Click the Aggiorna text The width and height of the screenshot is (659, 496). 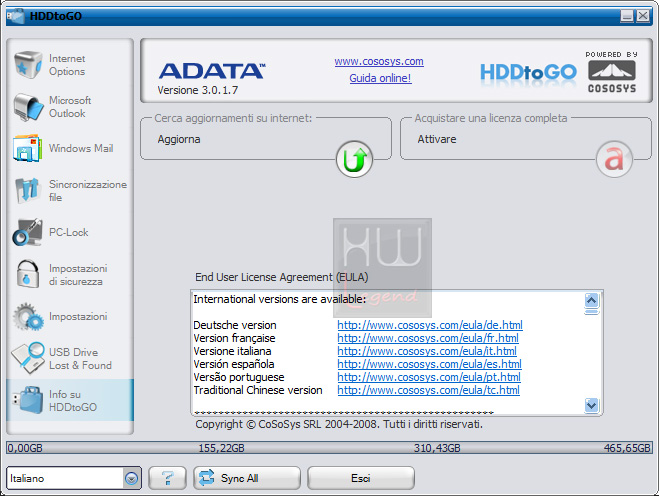click(179, 139)
